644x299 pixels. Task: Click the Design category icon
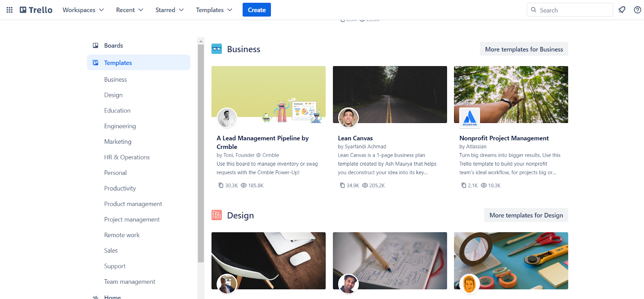click(217, 215)
